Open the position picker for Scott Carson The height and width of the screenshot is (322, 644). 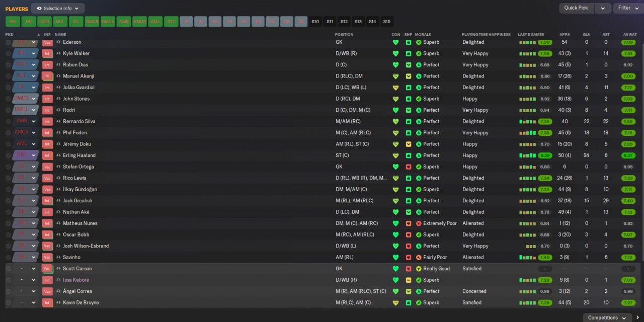tap(26, 269)
